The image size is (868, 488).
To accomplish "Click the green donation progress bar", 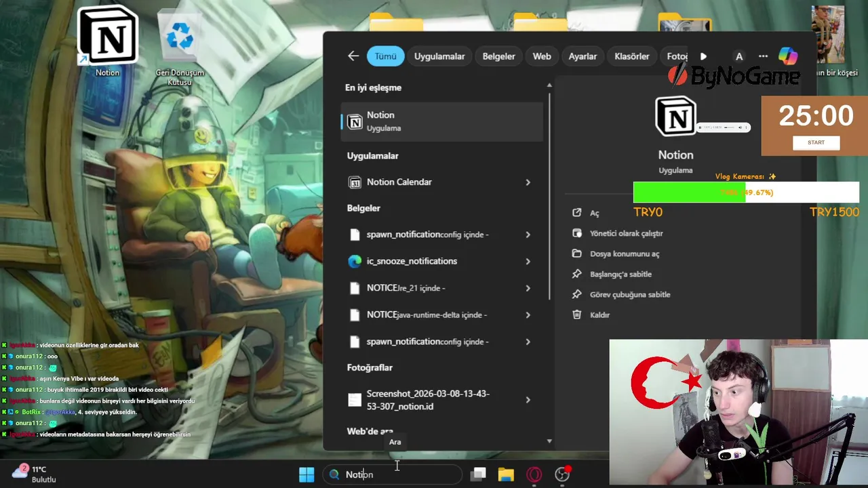I will coord(689,192).
